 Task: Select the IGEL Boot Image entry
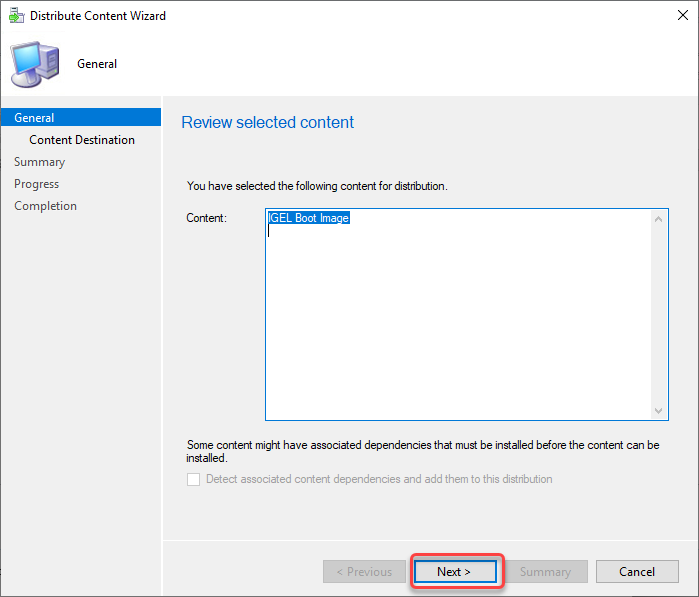(309, 218)
